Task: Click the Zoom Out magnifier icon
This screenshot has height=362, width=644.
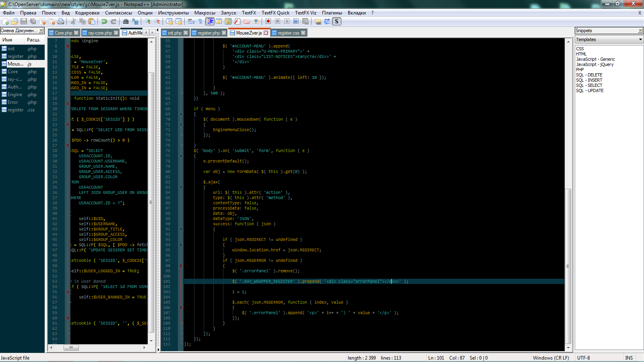Action: (157, 21)
